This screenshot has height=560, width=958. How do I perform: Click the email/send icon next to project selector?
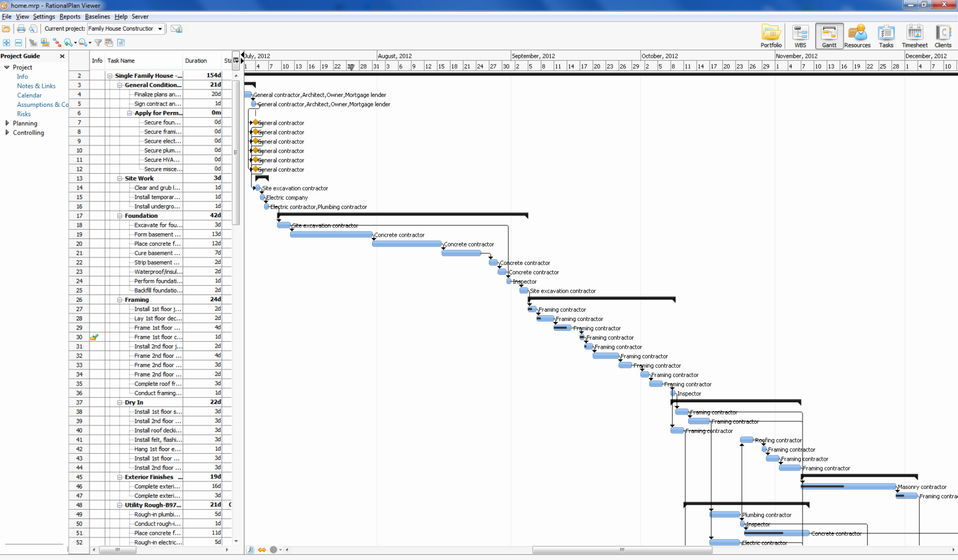tap(177, 28)
